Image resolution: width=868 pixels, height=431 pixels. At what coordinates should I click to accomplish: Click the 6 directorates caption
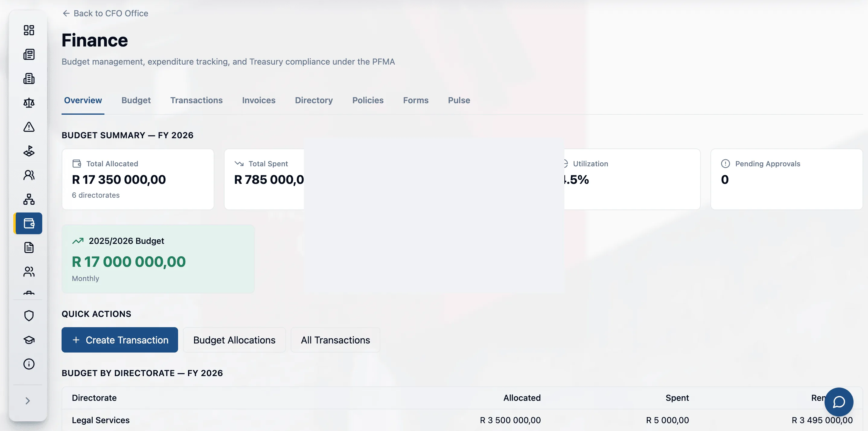96,195
